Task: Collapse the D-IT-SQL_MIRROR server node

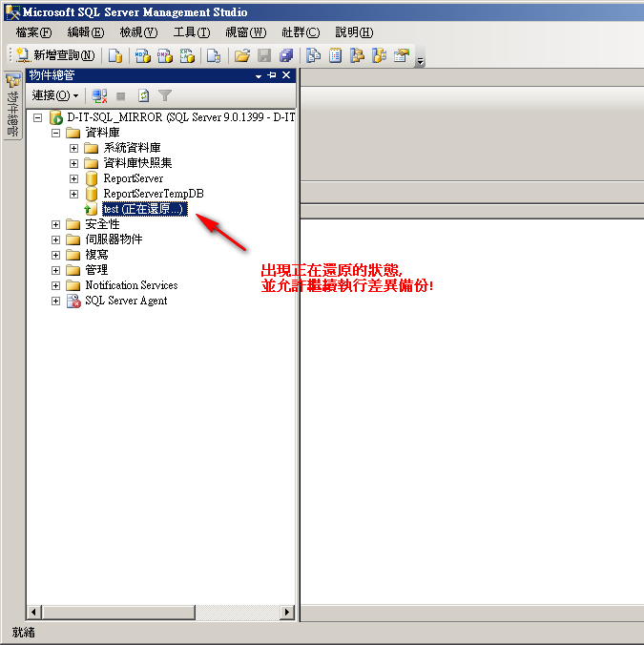Action: 37,117
